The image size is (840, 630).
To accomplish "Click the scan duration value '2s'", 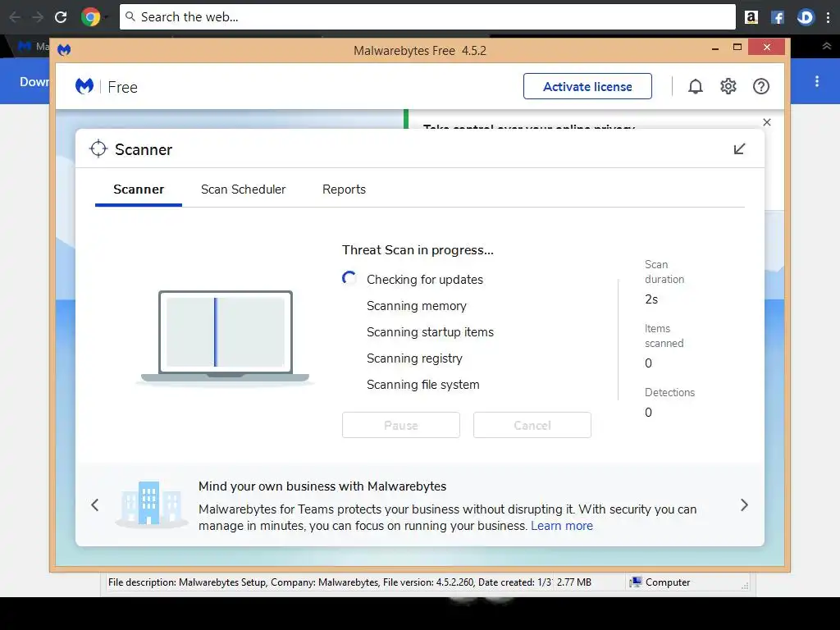I will click(651, 299).
